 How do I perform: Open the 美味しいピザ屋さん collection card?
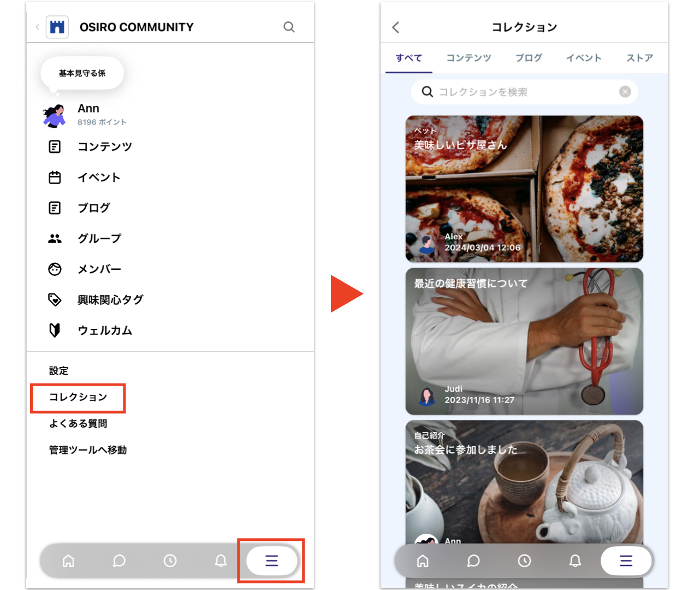524,188
